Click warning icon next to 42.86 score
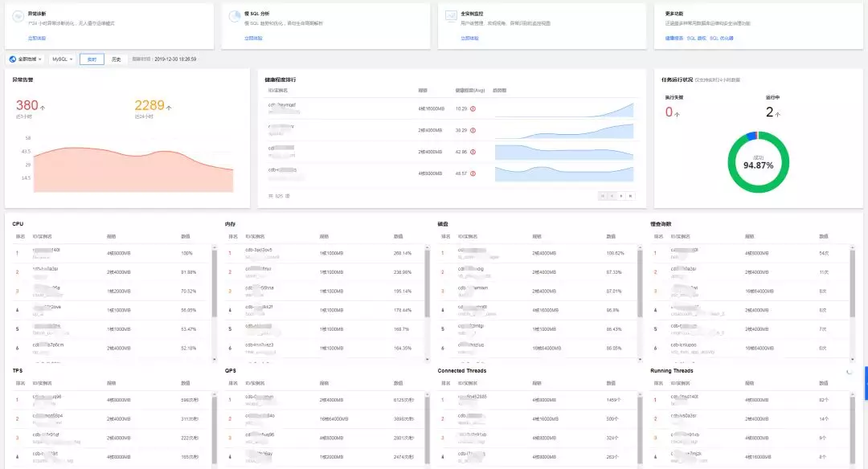 coord(473,152)
